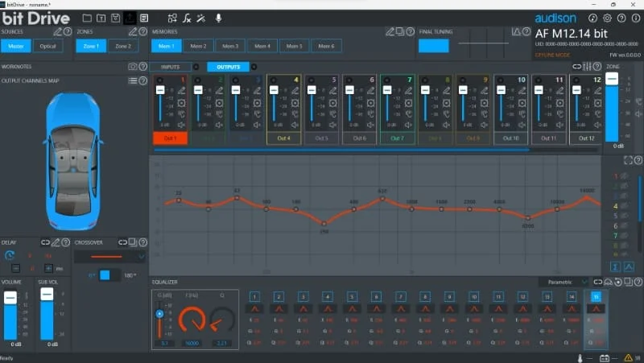
Task: Click the copy icon in Memories header
Action: pos(399,31)
